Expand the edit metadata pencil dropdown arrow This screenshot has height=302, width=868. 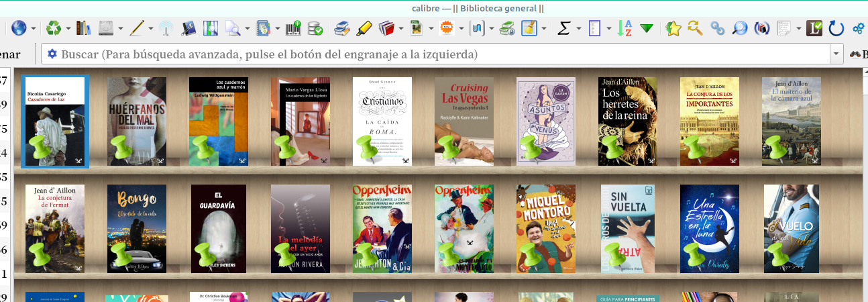152,29
